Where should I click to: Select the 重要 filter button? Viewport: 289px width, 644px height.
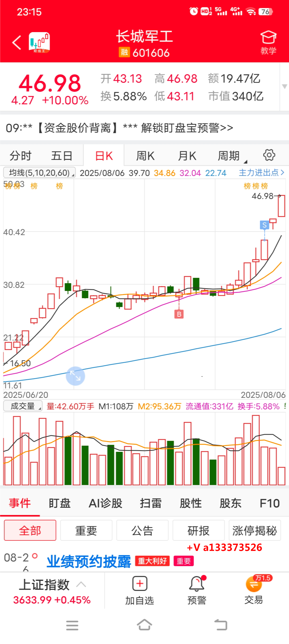coord(86,530)
